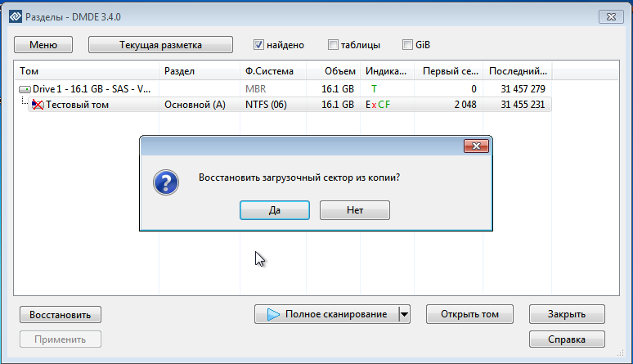Enable the таблицы checkbox

click(333, 45)
